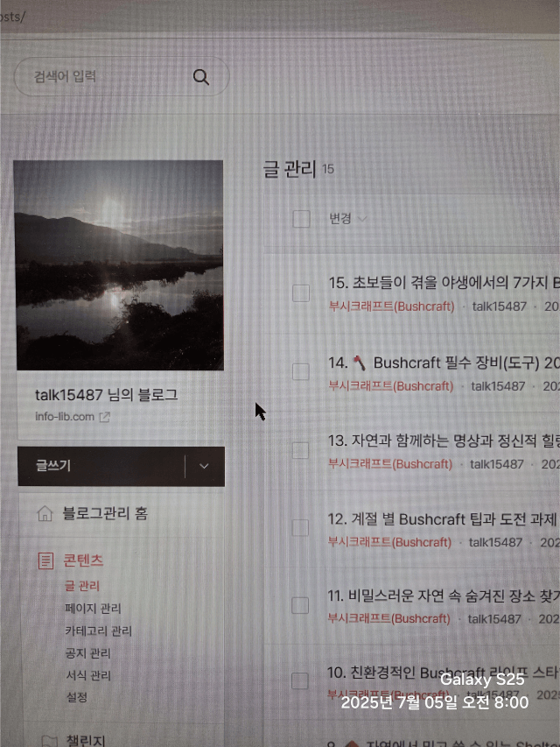Click the search magnifier icon
Image resolution: width=560 pixels, height=747 pixels.
201,77
